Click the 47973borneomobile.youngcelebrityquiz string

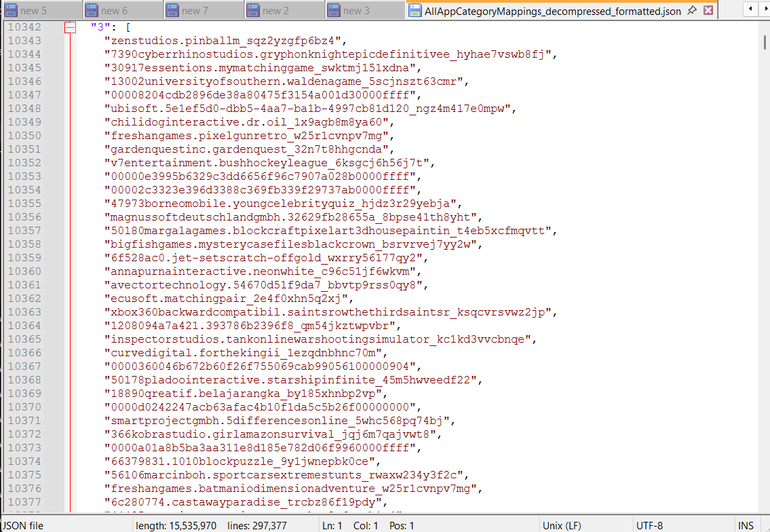pyautogui.click(x=280, y=204)
